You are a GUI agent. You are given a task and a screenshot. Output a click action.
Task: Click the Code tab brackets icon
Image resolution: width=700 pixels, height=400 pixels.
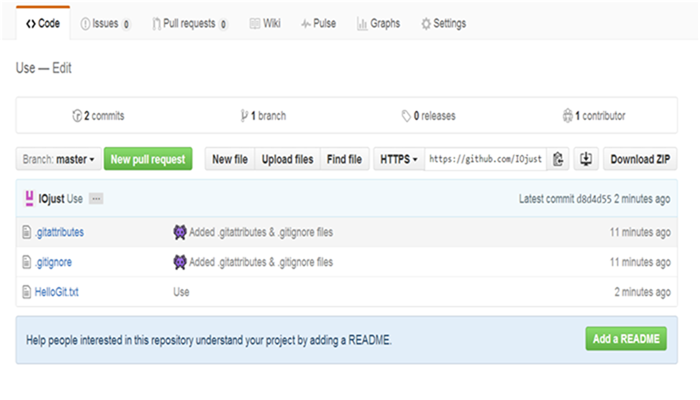(30, 24)
